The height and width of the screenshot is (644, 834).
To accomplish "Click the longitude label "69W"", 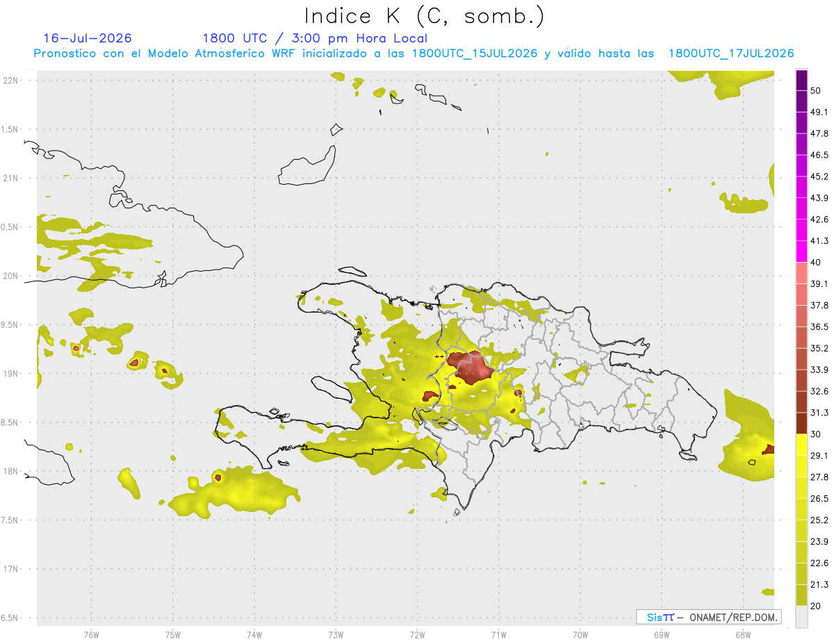I will pos(662,634).
